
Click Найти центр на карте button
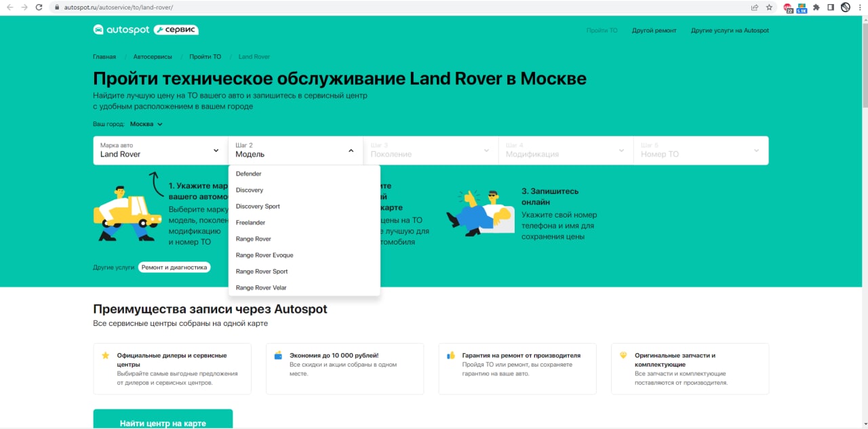(x=163, y=419)
